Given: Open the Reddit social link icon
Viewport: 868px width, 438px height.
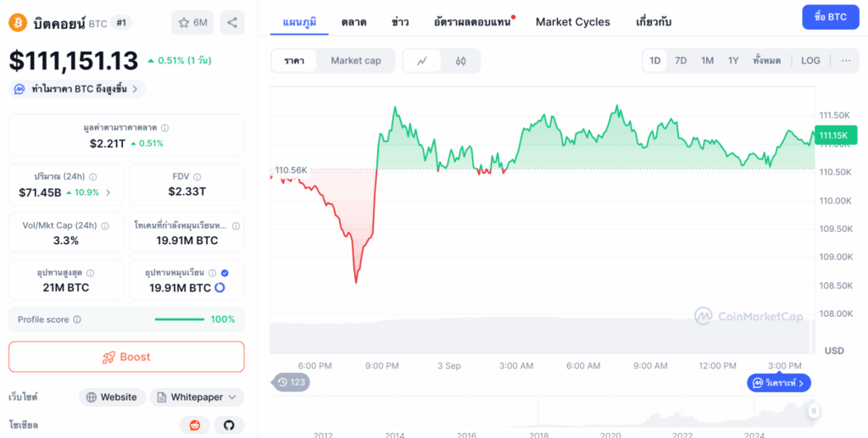Looking at the screenshot, I should [x=194, y=425].
